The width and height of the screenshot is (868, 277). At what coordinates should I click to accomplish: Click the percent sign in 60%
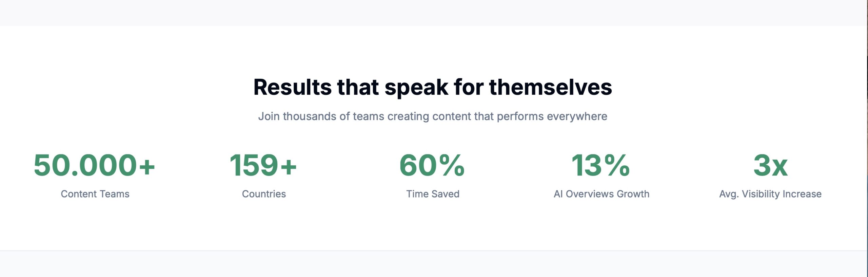[450, 165]
